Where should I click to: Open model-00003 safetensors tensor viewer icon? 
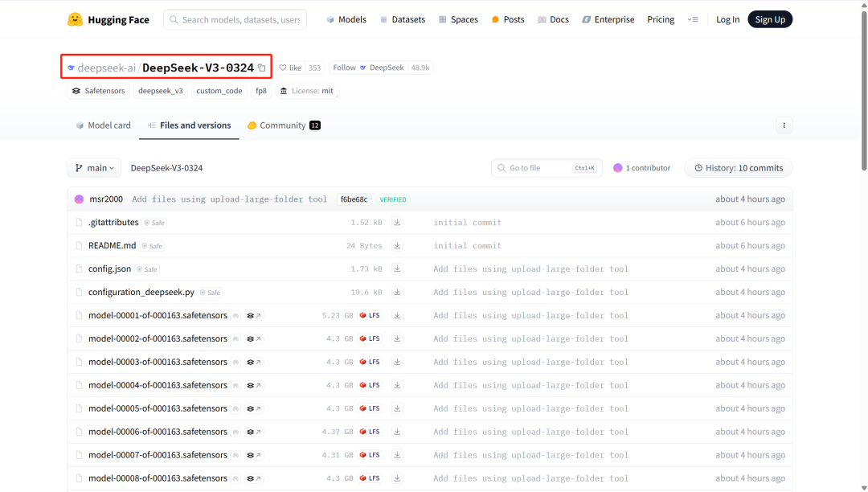[254, 363]
